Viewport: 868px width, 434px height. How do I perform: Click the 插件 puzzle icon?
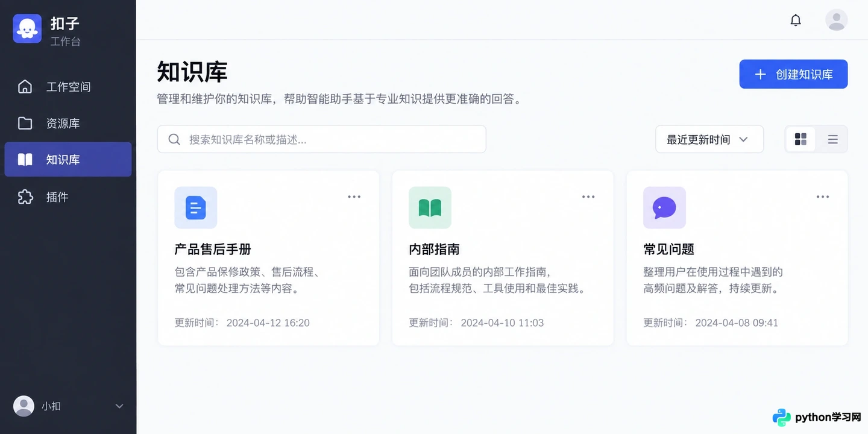(x=25, y=197)
